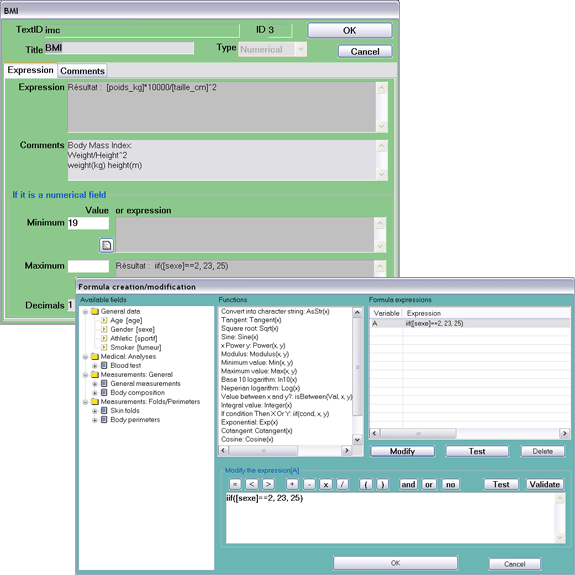This screenshot has width=575, height=575.
Task: Insert the division slash operator
Action: pos(342,484)
